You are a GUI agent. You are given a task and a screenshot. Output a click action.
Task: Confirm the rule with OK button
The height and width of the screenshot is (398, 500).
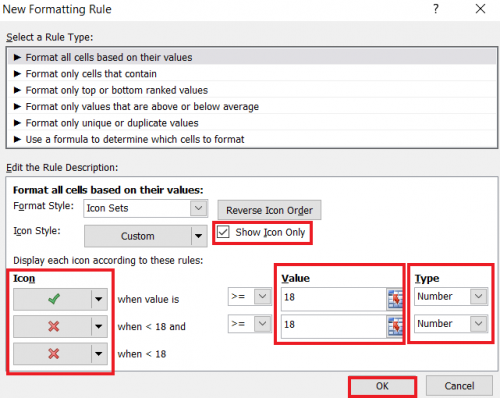[x=382, y=386]
